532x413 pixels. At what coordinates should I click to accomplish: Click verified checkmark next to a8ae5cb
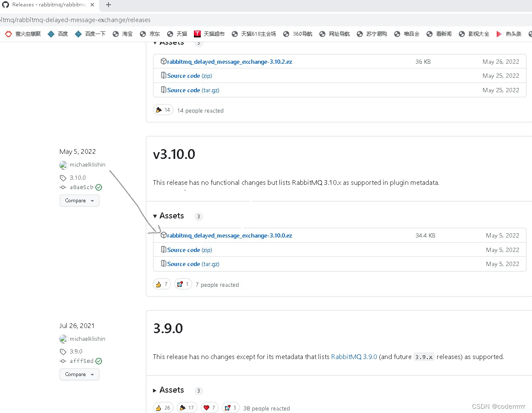(99, 187)
